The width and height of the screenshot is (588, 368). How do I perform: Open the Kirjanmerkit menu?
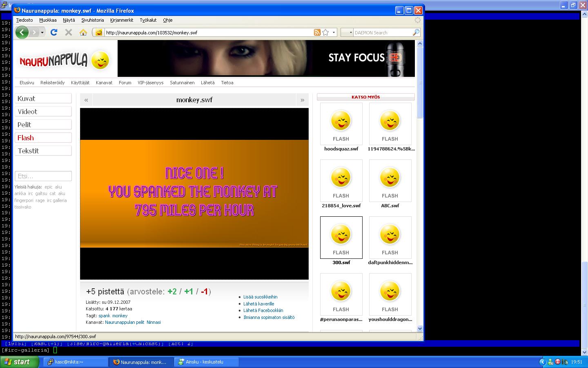(122, 20)
